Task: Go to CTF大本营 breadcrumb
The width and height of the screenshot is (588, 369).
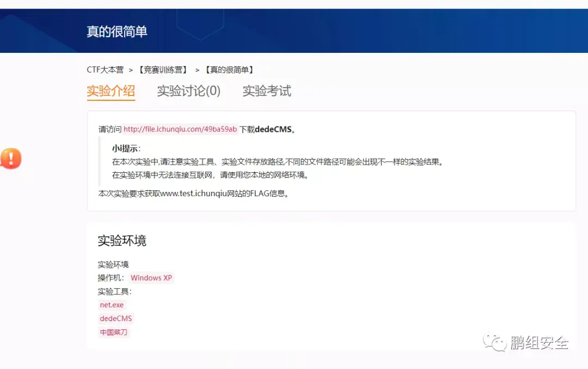Action: [105, 70]
